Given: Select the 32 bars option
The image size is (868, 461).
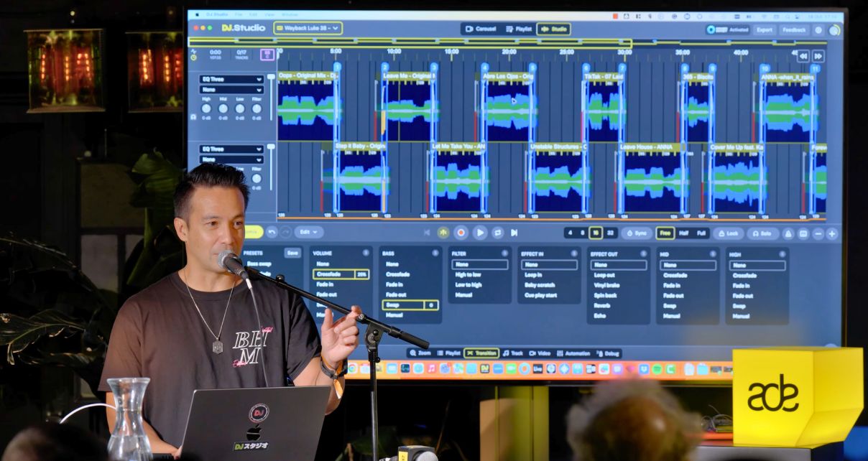Looking at the screenshot, I should 611,233.
